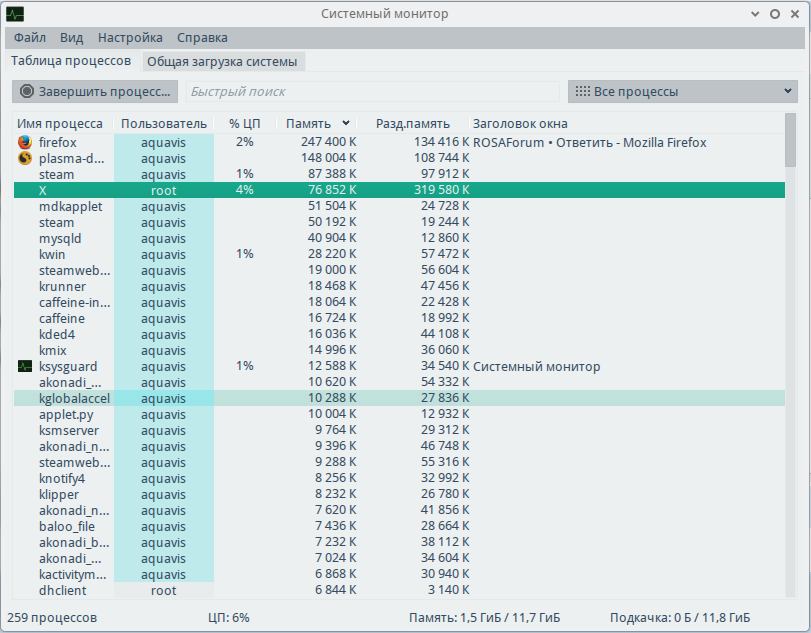Click the firefox process icon
Screen dimensions: 811x633
25,142
